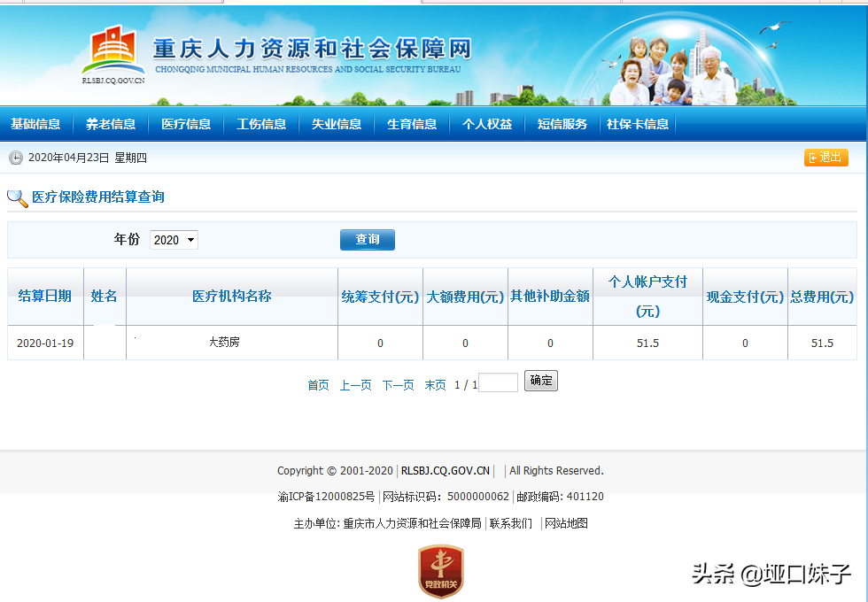Image resolution: width=868 pixels, height=602 pixels.
Task: Open the 基础信息 menu
Action: click(x=35, y=125)
